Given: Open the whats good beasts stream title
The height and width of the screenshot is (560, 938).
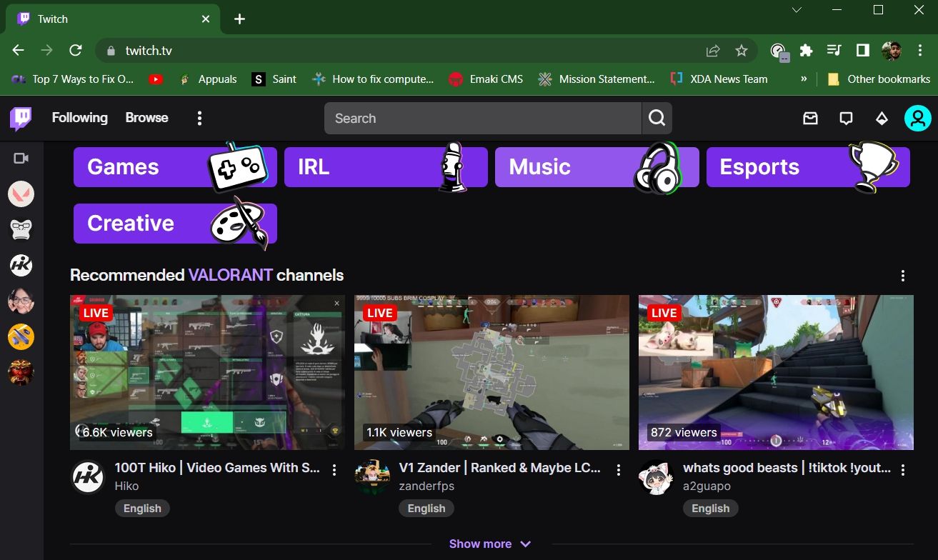Looking at the screenshot, I should [787, 469].
